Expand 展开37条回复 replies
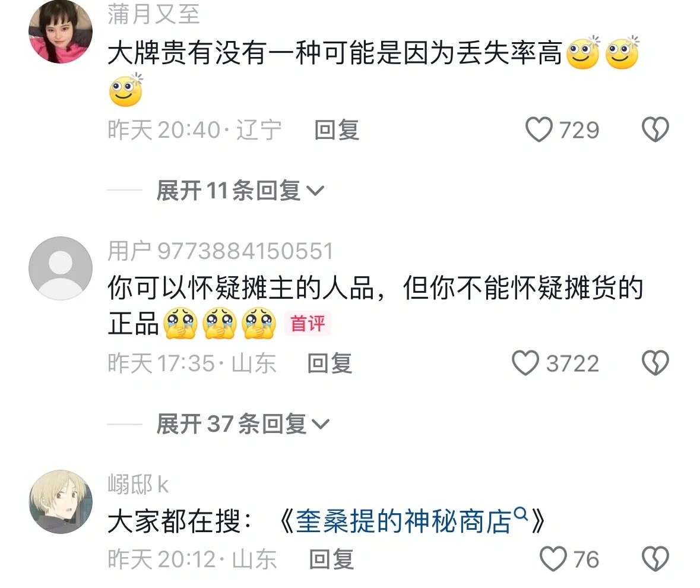Screen dimensions: 700x588 [243, 423]
